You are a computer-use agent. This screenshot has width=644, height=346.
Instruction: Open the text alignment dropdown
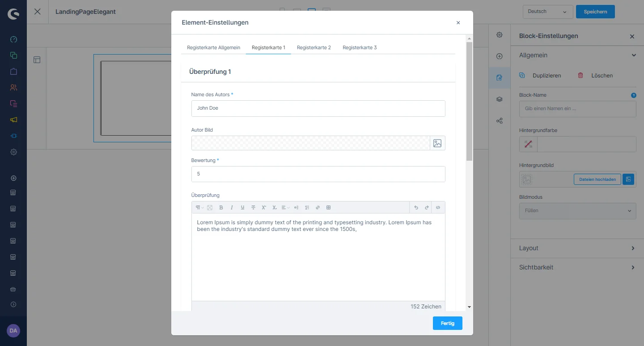[285, 208]
